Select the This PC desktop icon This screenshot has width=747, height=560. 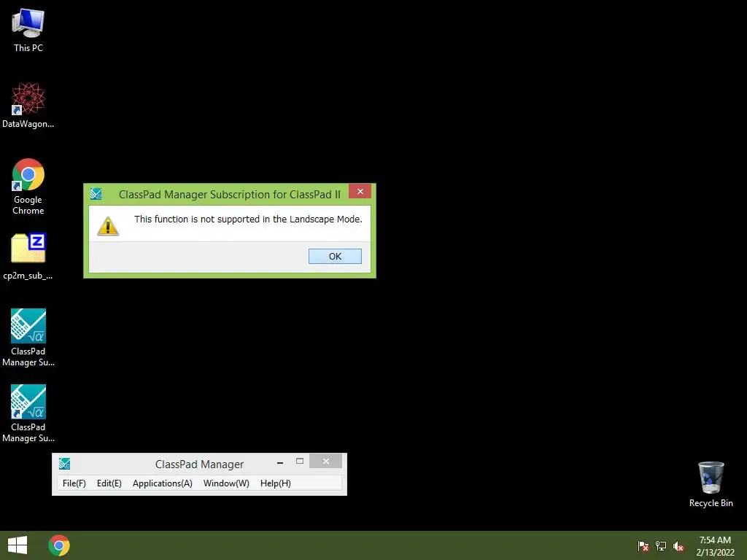[28, 30]
